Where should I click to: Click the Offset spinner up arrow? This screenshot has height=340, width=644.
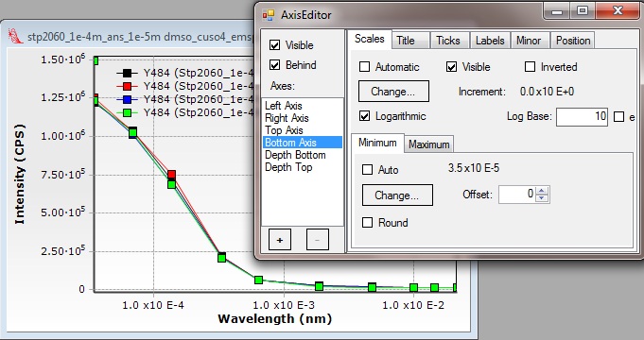coord(542,190)
